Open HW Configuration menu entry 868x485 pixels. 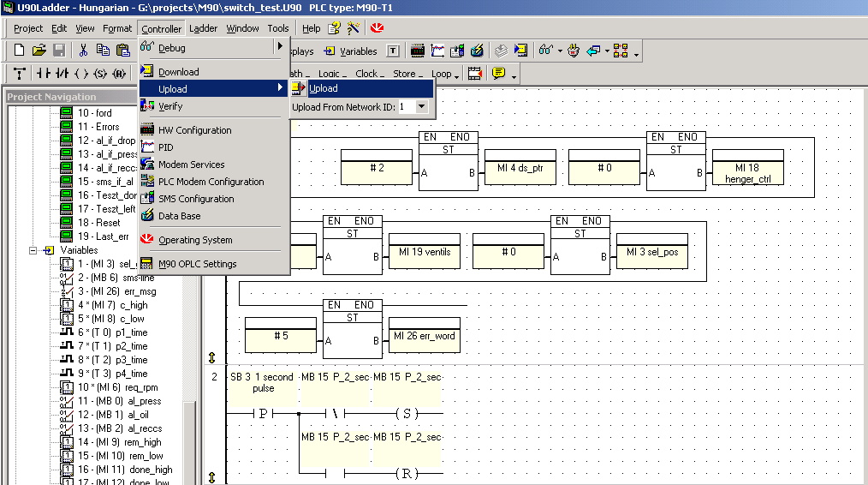pyautogui.click(x=213, y=129)
